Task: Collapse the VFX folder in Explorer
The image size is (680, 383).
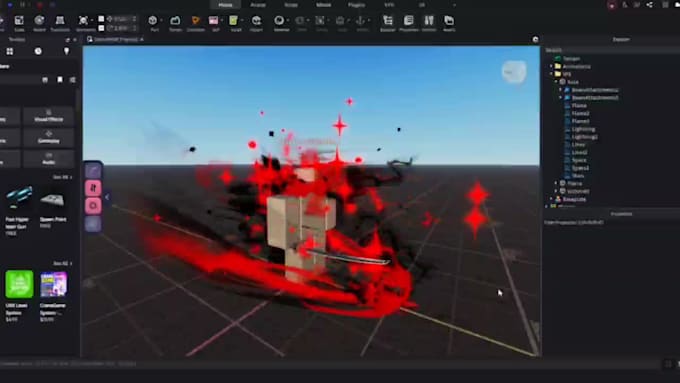Action: coord(552,74)
